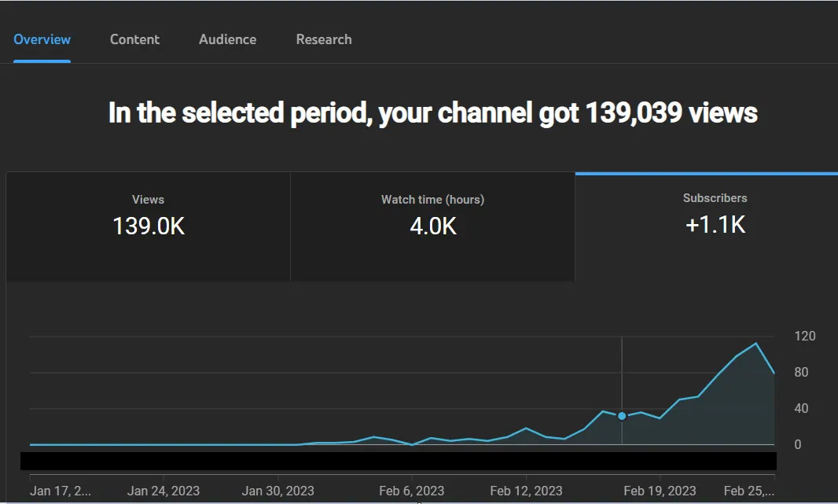Open the Research tab
This screenshot has height=504, width=838.
coord(324,39)
